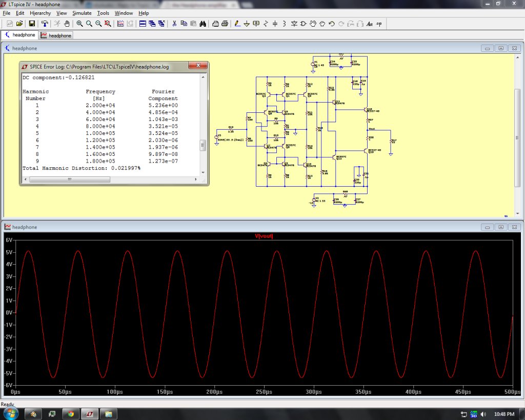Image resolution: width=525 pixels, height=420 pixels.
Task: Close the SPICE Error Log window
Action: point(198,65)
